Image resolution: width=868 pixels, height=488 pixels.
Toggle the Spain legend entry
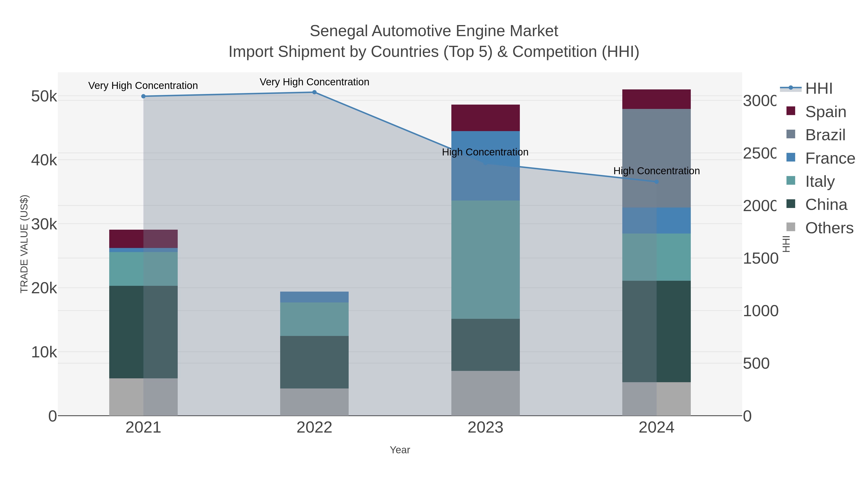(816, 112)
